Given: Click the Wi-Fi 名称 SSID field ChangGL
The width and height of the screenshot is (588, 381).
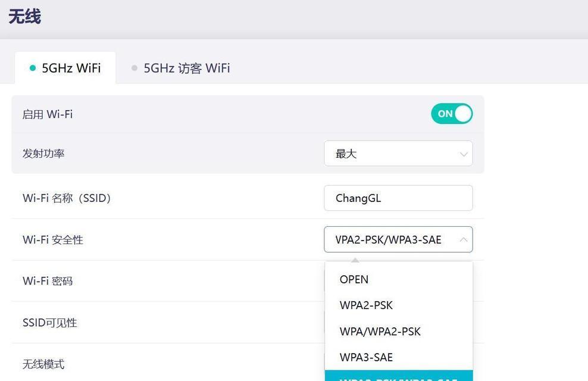Looking at the screenshot, I should tap(398, 198).
